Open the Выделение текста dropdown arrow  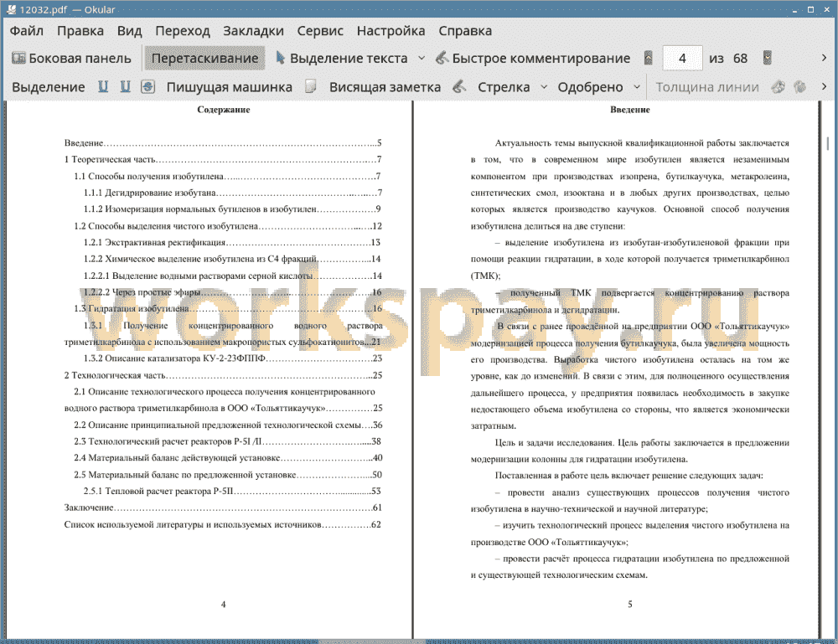(x=422, y=59)
